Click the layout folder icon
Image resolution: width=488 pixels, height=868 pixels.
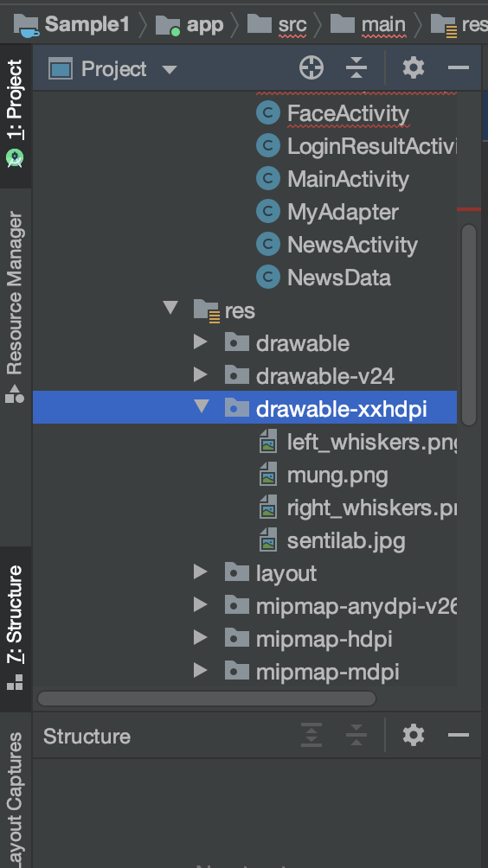coord(237,572)
